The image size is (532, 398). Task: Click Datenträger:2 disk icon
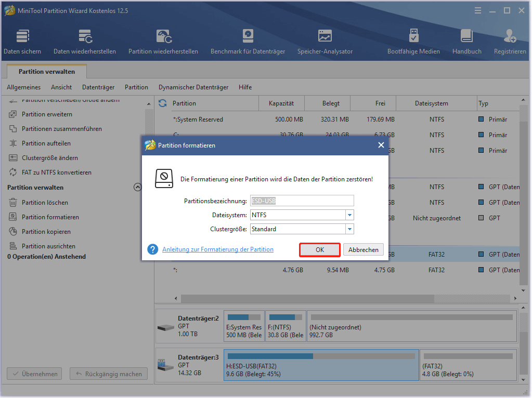[166, 328]
